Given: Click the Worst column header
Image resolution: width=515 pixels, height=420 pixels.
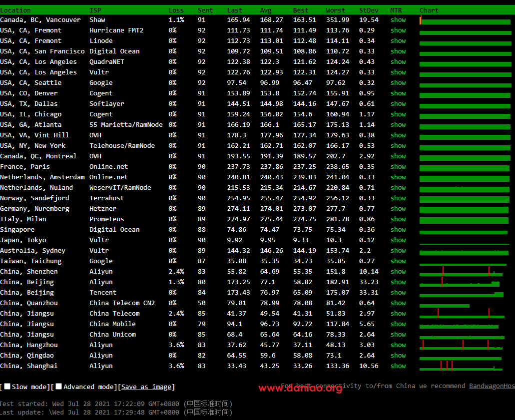Looking at the screenshot, I should point(335,10).
